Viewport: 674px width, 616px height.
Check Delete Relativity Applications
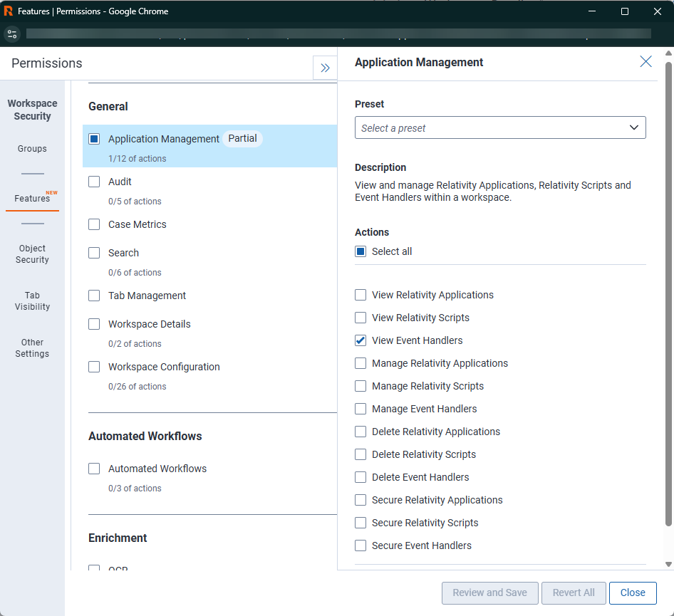[361, 432]
